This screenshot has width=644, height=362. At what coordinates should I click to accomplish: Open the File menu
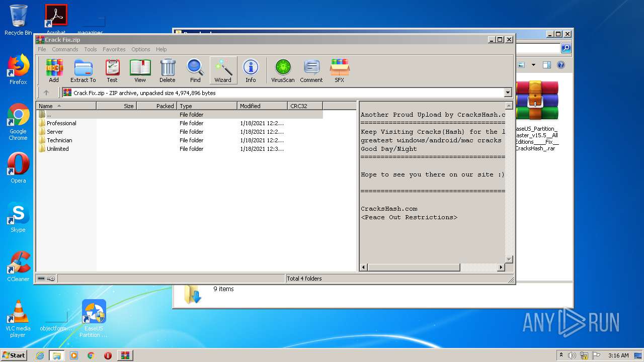tap(42, 49)
